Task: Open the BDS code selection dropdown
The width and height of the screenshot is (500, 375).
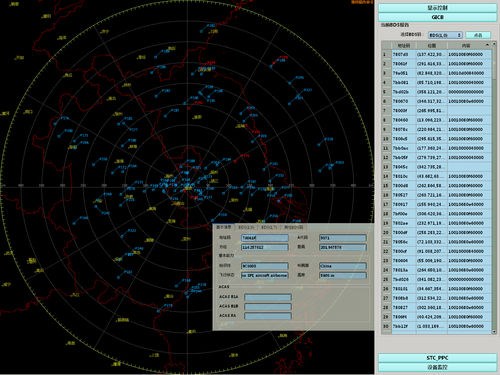Action: [445, 35]
